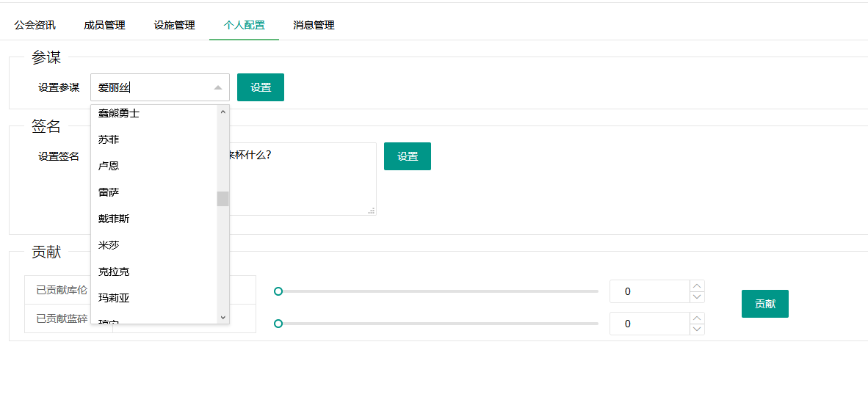
Task: Click the 已贡献库伦 table cell
Action: (62, 290)
